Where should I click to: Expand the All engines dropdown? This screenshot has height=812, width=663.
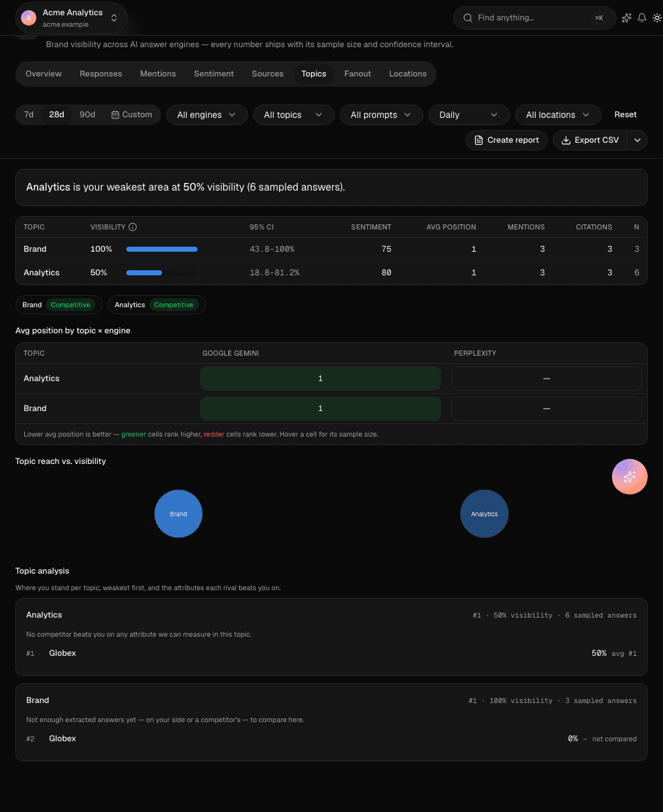[207, 115]
